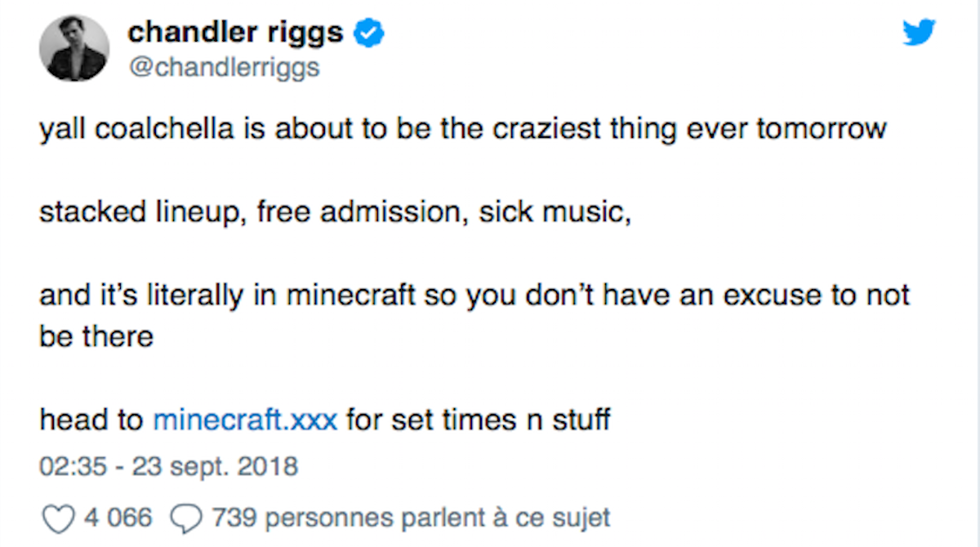The height and width of the screenshot is (547, 980).
Task: Click the 02:35 - 23 sept. 2018 timestamp
Action: [x=169, y=469]
